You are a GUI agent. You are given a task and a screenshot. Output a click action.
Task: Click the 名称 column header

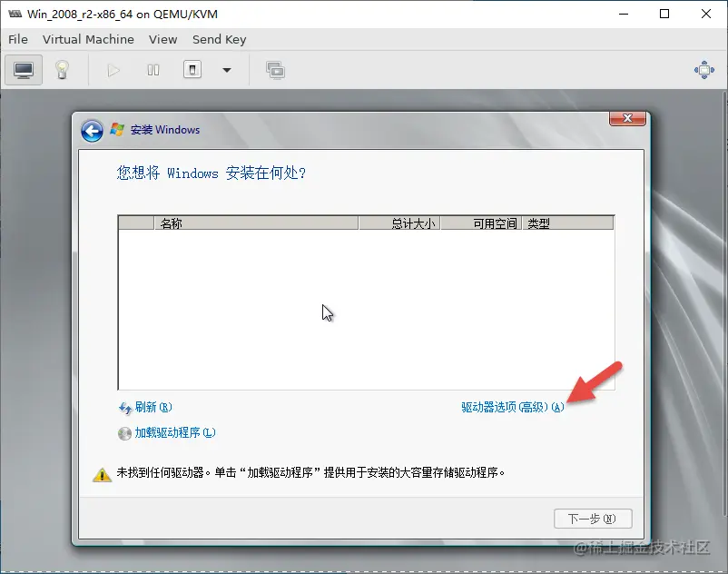click(x=256, y=223)
